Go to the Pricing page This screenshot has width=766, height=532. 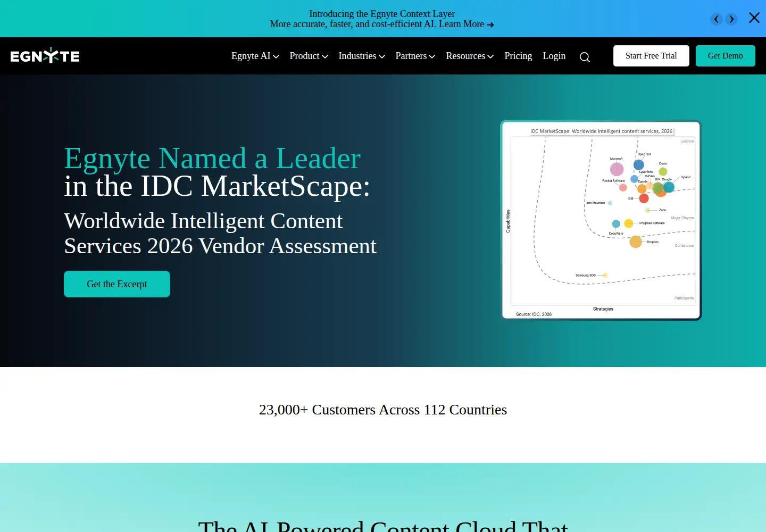pos(518,56)
